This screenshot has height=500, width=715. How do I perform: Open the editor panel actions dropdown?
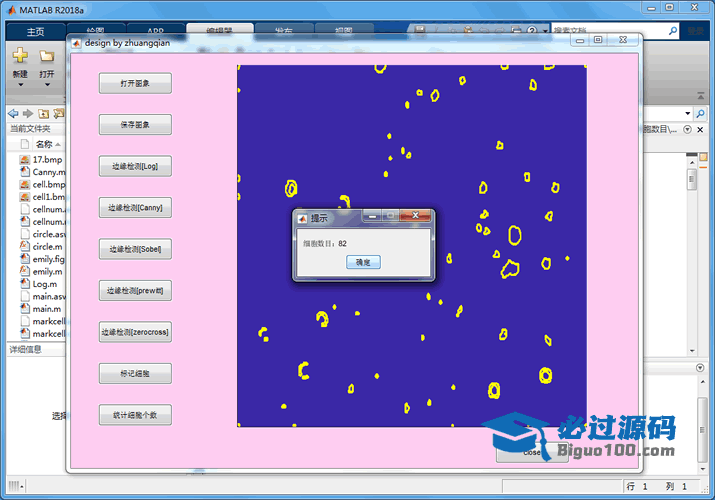click(x=687, y=129)
